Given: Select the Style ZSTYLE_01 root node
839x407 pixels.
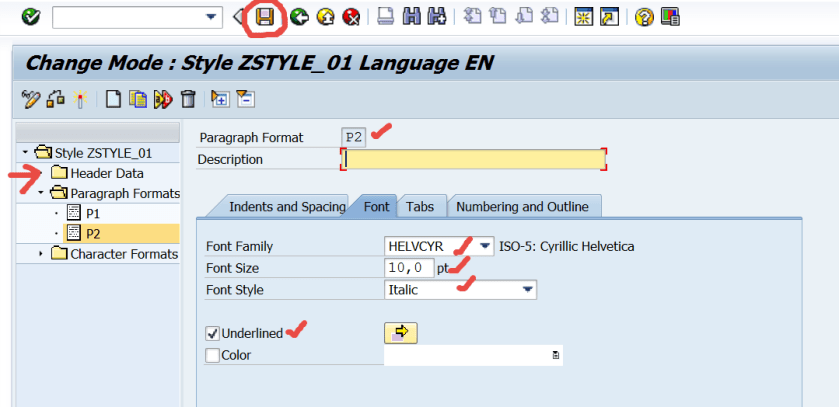Looking at the screenshot, I should pos(103,153).
